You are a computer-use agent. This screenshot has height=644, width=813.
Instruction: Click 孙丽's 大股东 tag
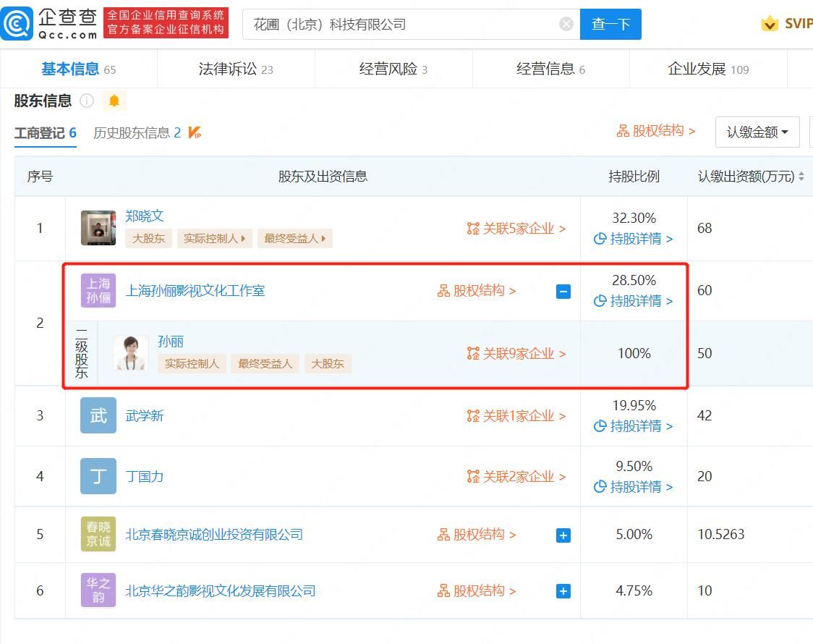click(328, 363)
